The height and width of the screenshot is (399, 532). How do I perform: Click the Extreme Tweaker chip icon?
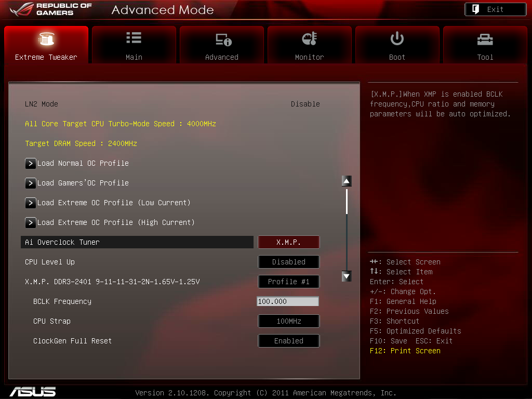(46, 39)
